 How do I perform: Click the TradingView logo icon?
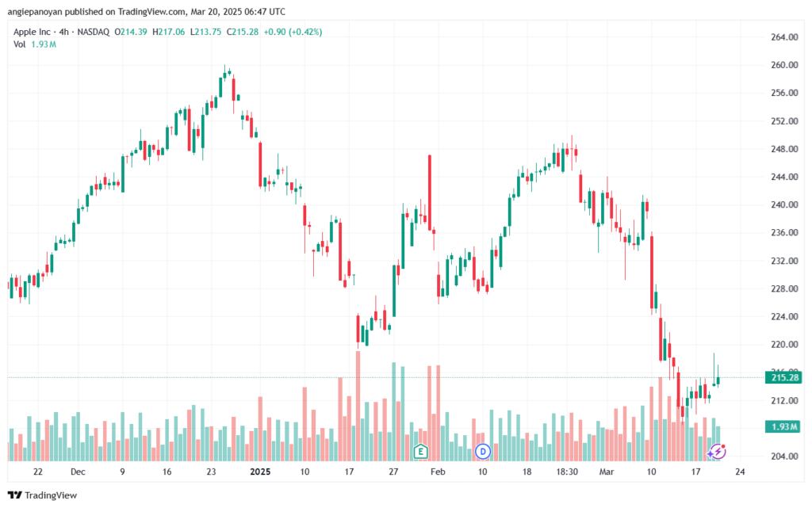[x=14, y=495]
